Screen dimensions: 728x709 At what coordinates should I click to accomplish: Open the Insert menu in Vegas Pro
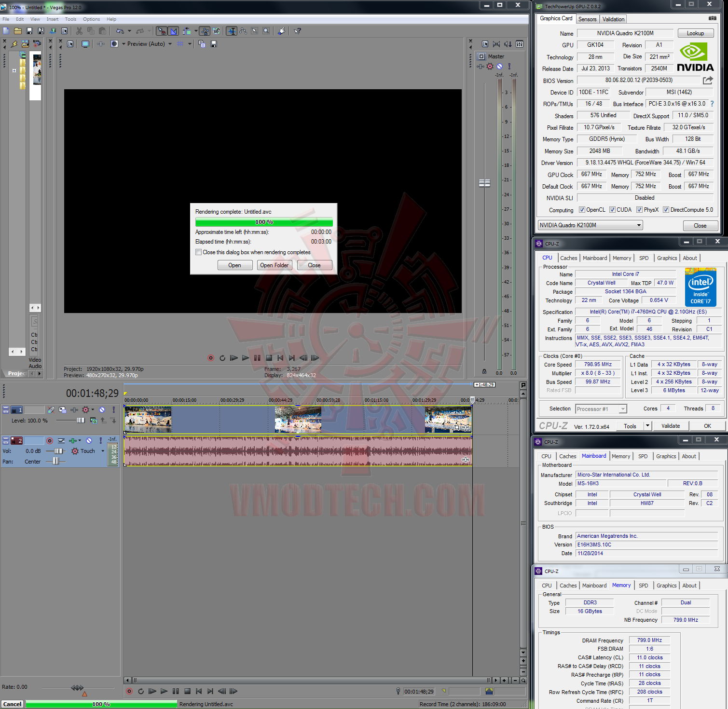(x=53, y=19)
